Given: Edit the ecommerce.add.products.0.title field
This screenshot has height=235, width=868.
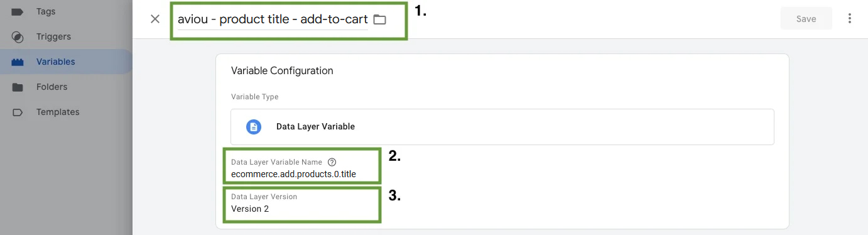Looking at the screenshot, I should click(x=293, y=173).
